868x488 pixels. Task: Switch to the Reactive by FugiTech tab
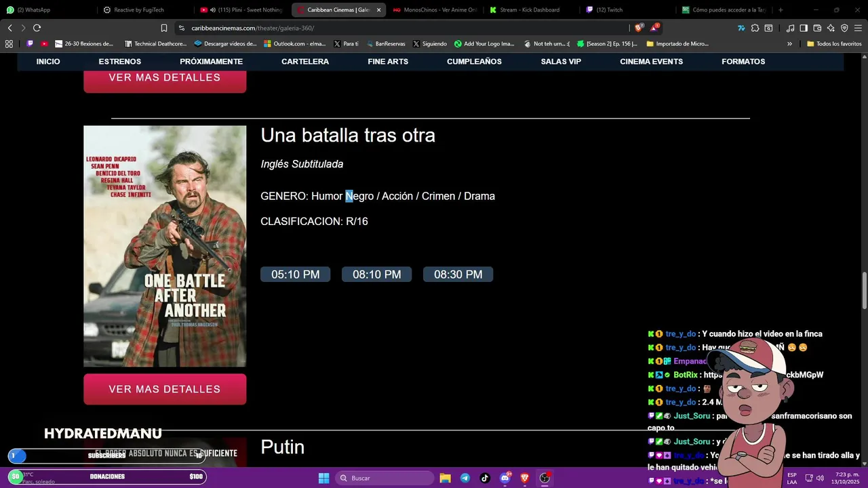(x=144, y=9)
